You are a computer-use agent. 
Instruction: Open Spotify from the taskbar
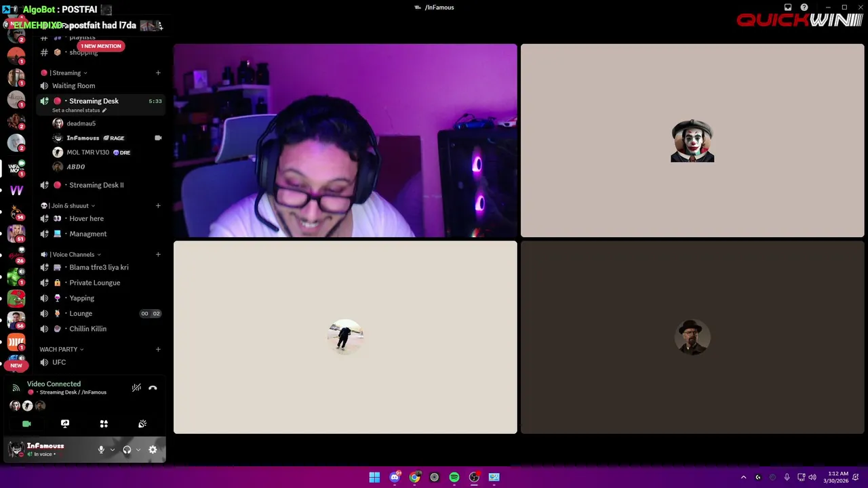pos(454,477)
